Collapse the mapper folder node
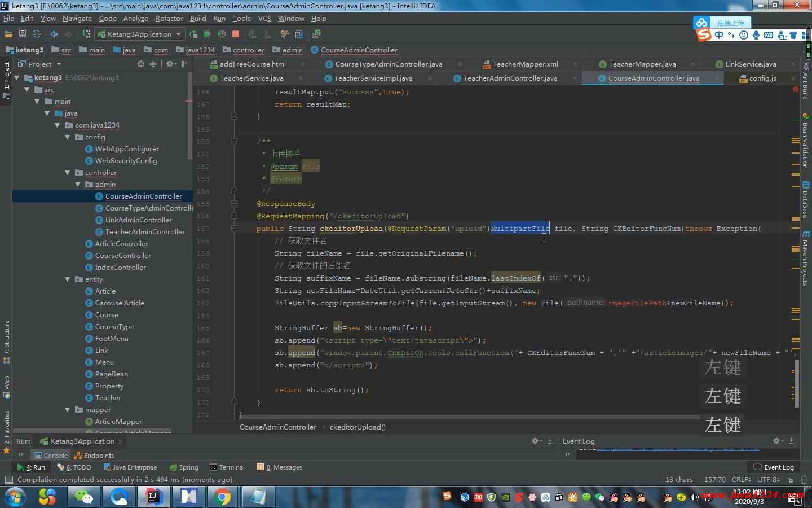 pos(68,410)
